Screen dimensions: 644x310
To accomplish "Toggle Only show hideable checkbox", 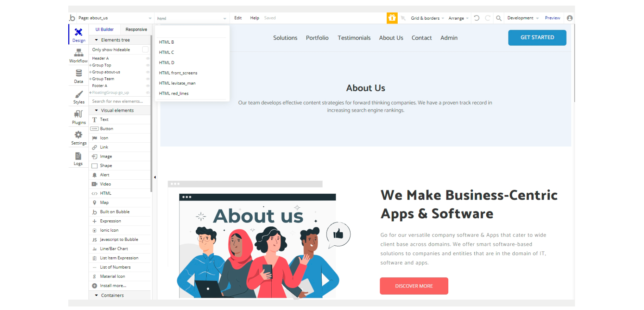I will coord(145,50).
